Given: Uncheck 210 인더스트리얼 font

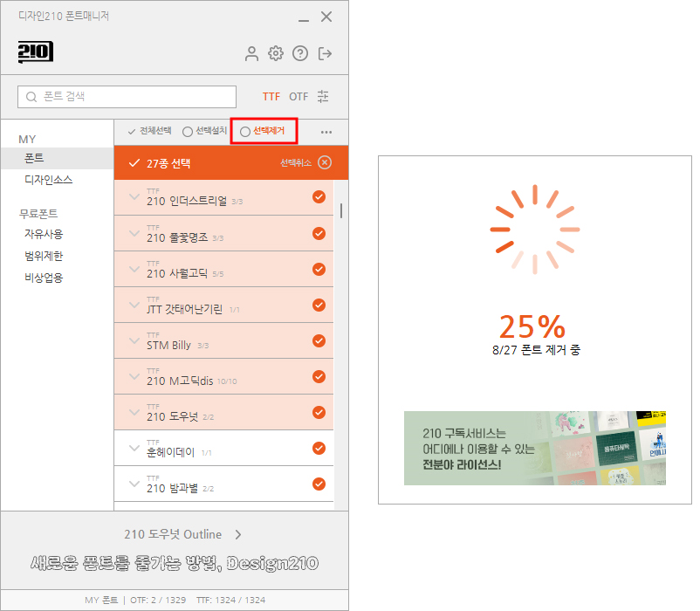Looking at the screenshot, I should coord(319,196).
